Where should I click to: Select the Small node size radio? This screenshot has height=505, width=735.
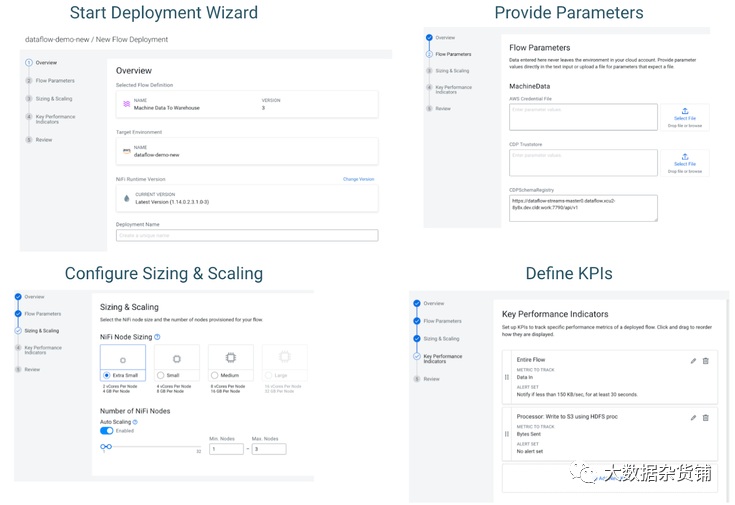pos(161,375)
